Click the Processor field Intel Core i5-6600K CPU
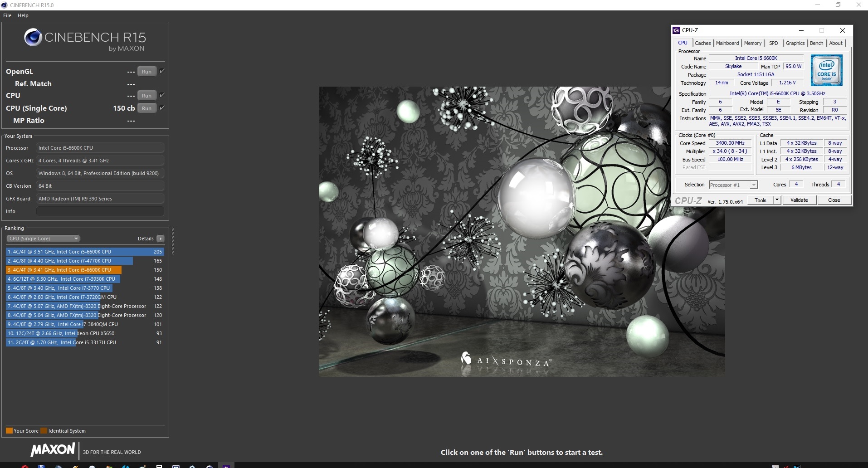The image size is (868, 468). pos(100,148)
